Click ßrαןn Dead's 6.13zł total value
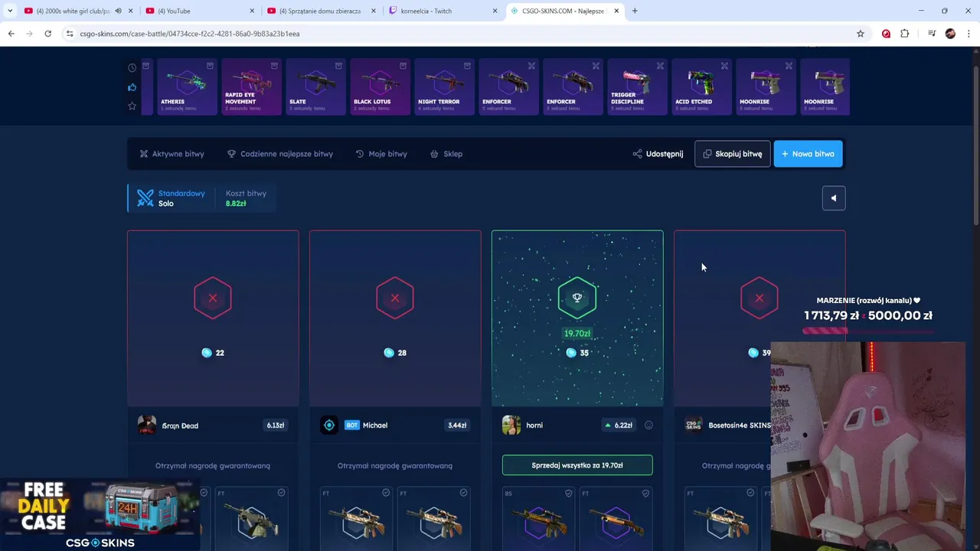 (275, 425)
